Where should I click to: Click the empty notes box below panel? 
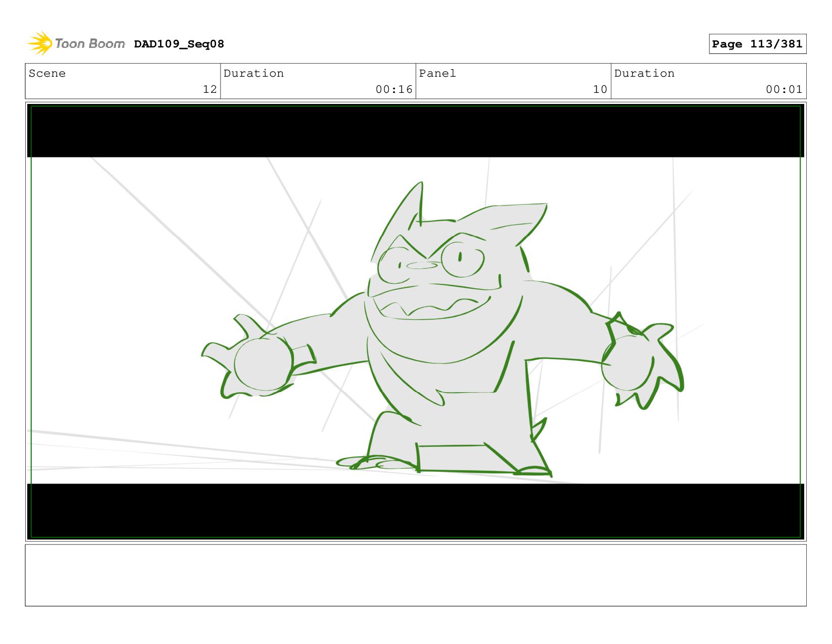pos(415,575)
